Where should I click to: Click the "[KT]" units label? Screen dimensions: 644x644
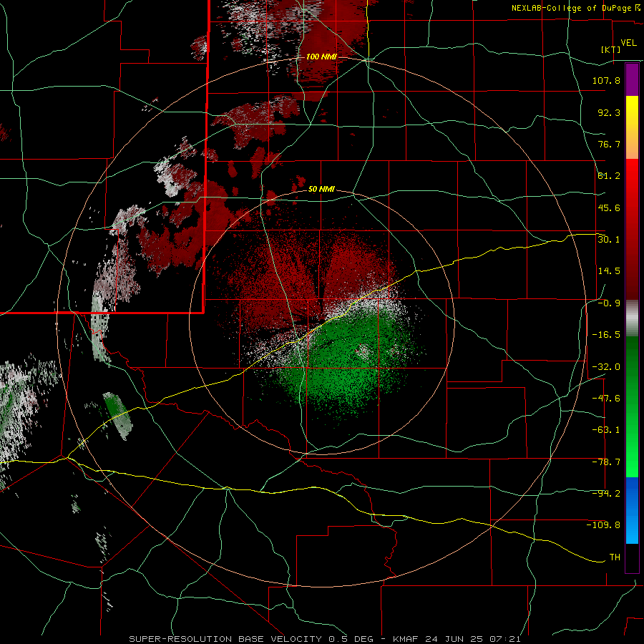click(x=611, y=49)
